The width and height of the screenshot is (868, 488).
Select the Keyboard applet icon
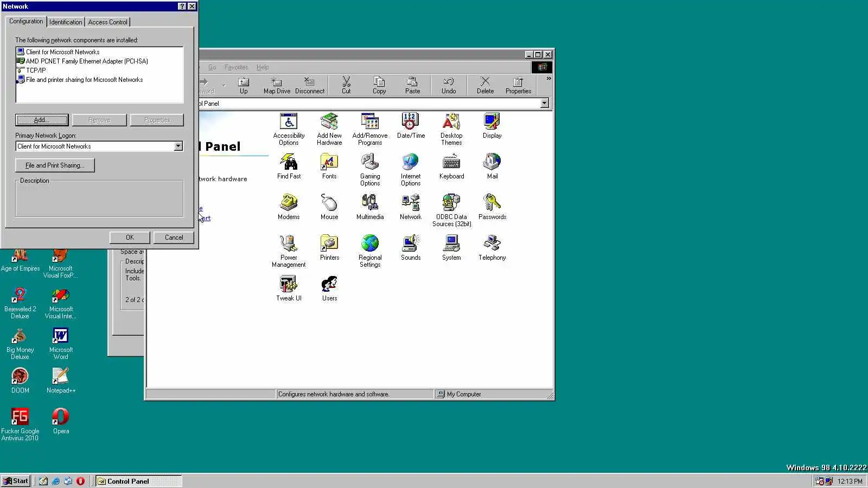pos(451,166)
